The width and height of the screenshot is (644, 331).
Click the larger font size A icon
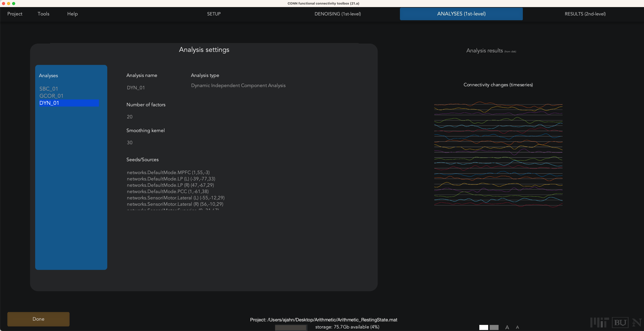pos(507,327)
